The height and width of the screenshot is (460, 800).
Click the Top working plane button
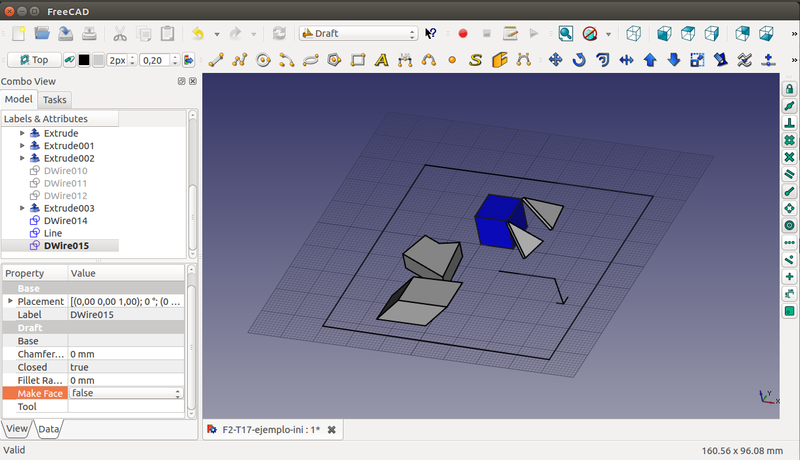click(x=33, y=59)
